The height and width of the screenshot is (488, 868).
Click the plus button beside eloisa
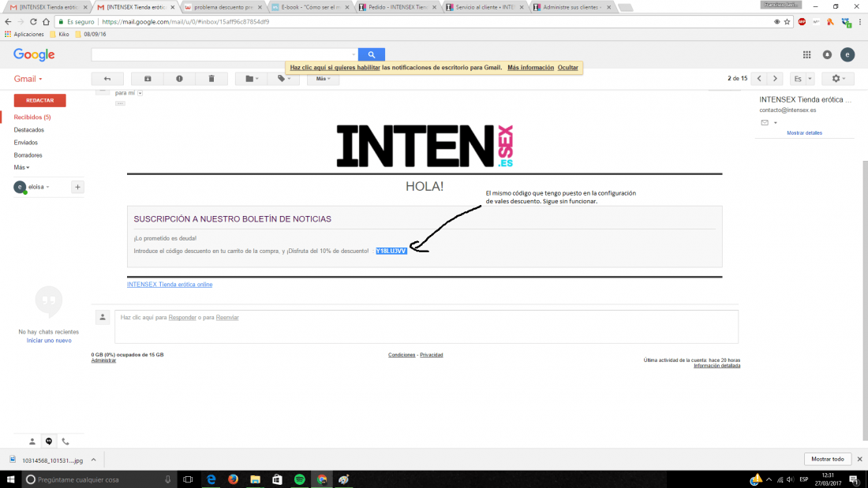pyautogui.click(x=77, y=187)
